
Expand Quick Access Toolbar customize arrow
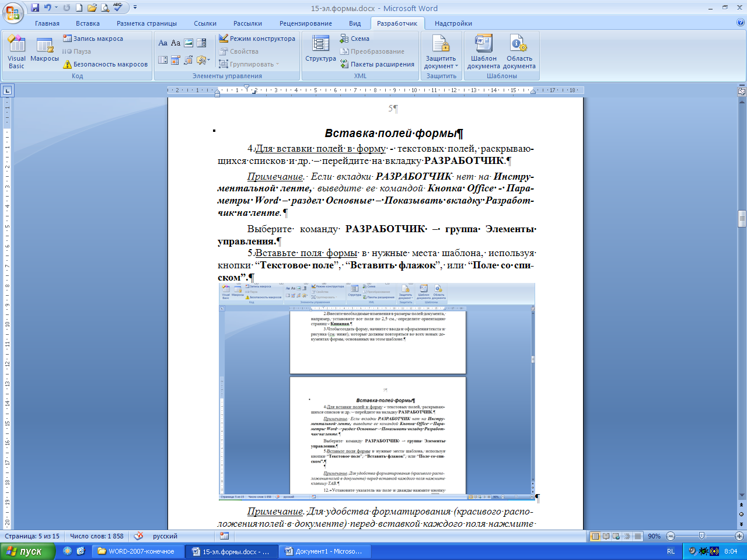click(x=135, y=8)
